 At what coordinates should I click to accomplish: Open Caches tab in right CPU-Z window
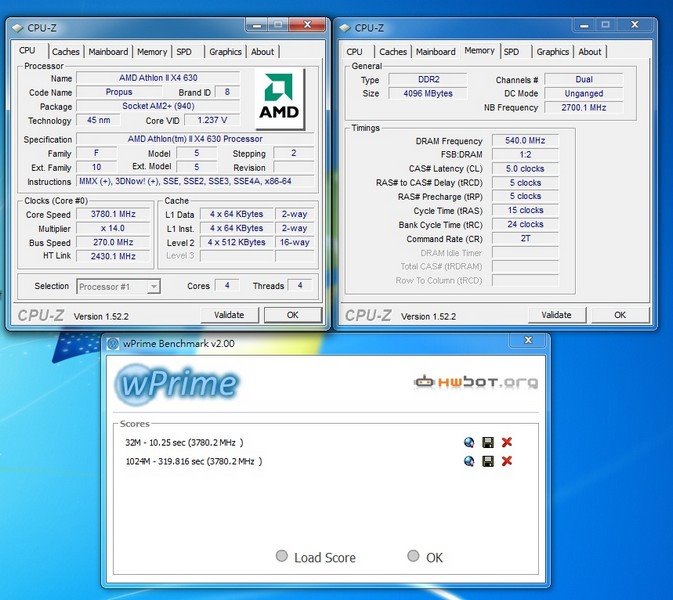pyautogui.click(x=393, y=52)
